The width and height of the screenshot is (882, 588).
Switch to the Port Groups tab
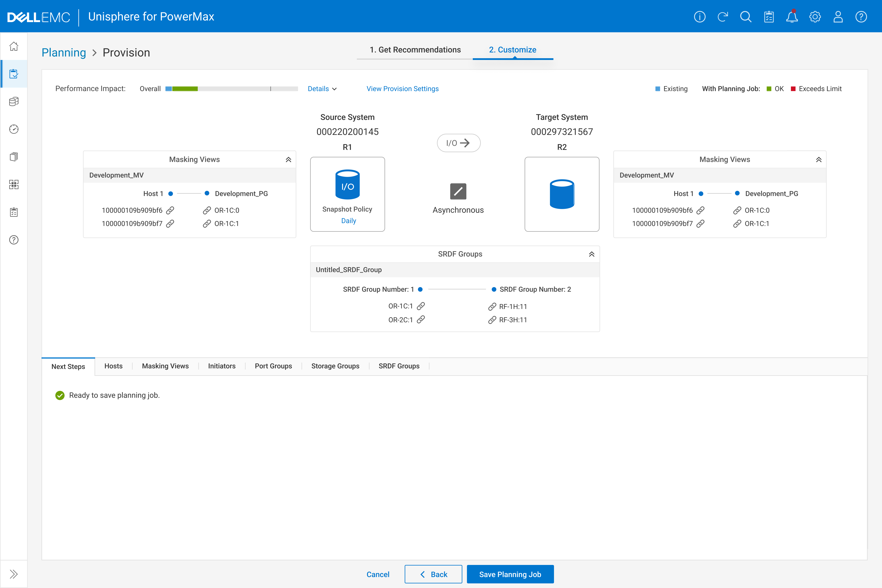(273, 366)
